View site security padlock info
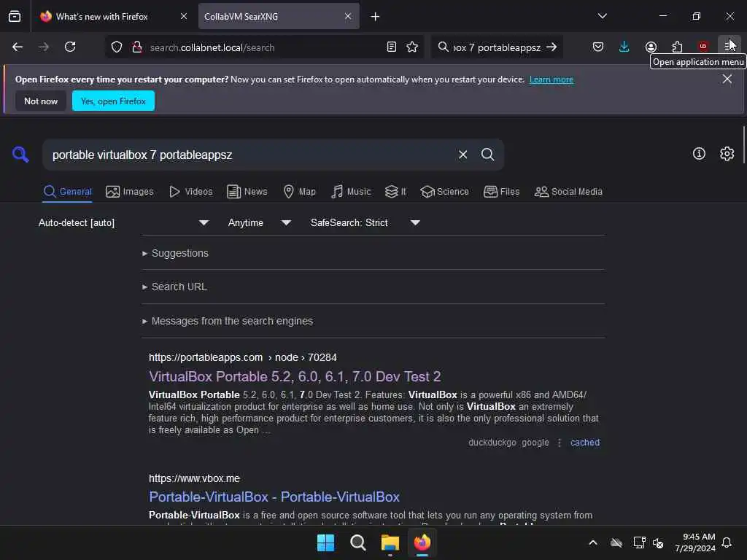This screenshot has width=747, height=560. pyautogui.click(x=136, y=47)
